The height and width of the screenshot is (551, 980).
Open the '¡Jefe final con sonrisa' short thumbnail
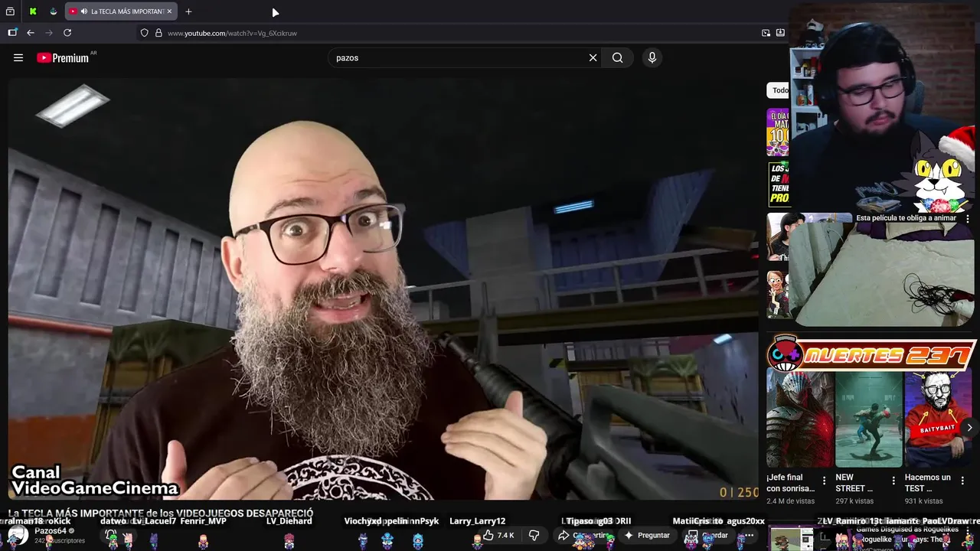pyautogui.click(x=800, y=419)
